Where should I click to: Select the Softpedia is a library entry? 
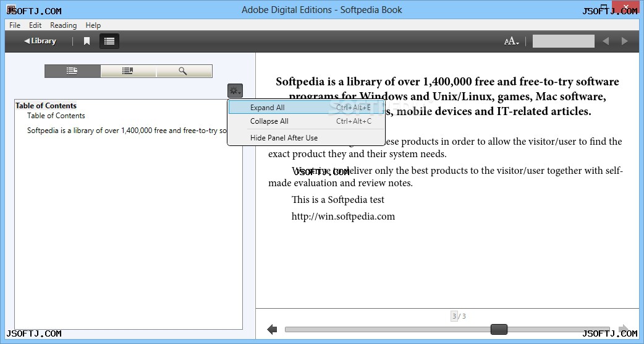pyautogui.click(x=127, y=131)
